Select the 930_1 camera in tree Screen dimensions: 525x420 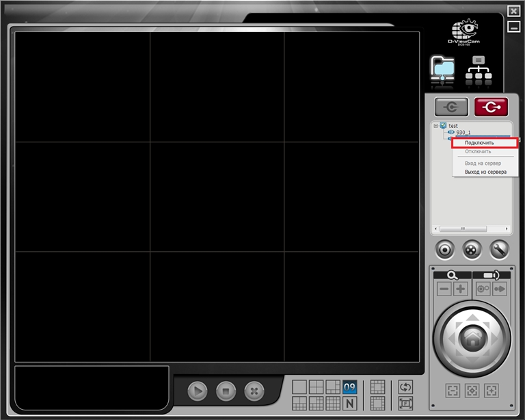pyautogui.click(x=463, y=132)
